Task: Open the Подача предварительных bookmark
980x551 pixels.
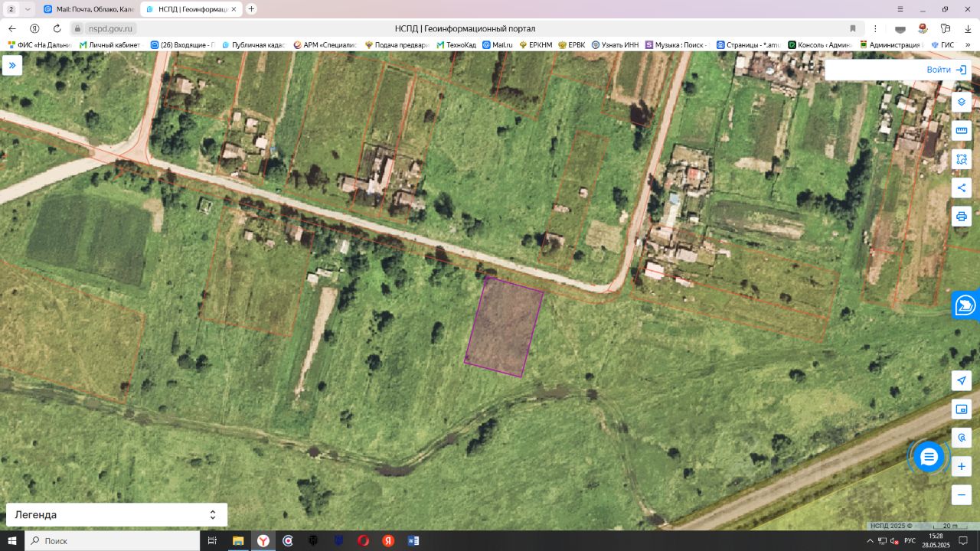Action: pyautogui.click(x=397, y=44)
